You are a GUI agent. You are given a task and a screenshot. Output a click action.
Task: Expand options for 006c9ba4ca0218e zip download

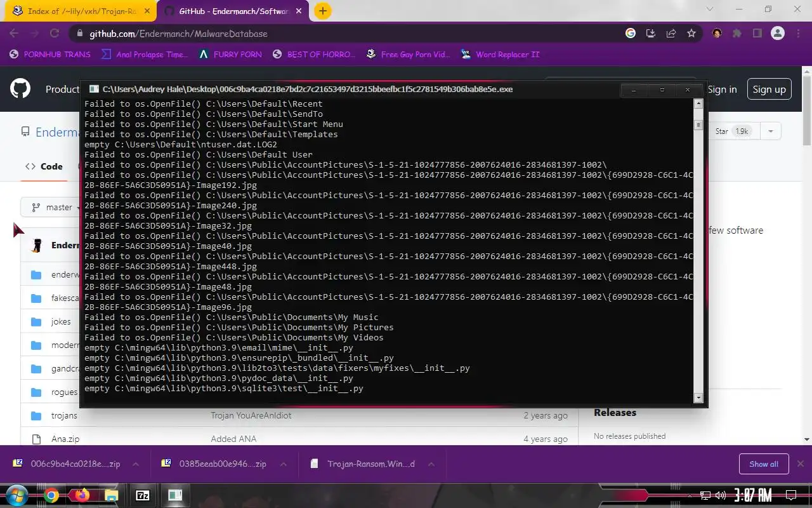click(136, 464)
